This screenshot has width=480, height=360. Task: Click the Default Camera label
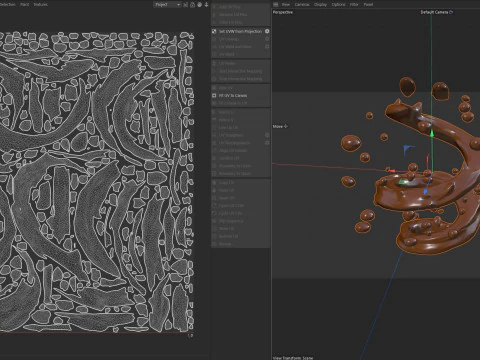coord(434,12)
